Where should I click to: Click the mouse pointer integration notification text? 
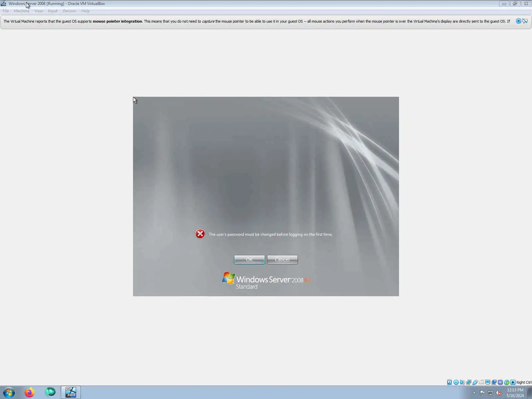click(256, 21)
